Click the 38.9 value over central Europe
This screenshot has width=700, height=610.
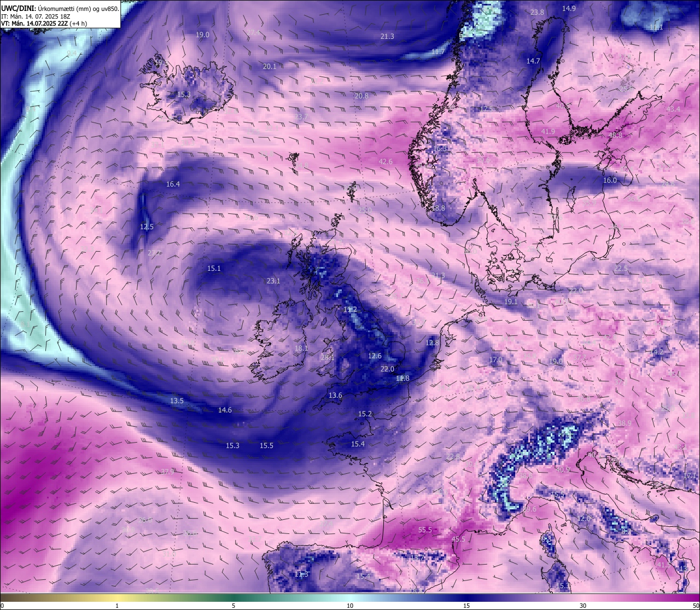click(x=625, y=423)
